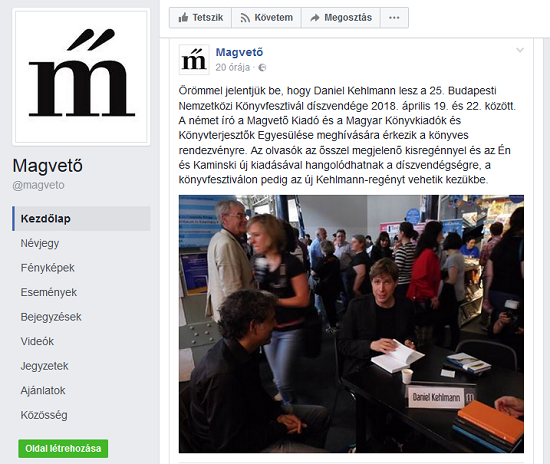
Task: Show Bejegyzések in the sidebar menu
Action: tap(51, 317)
